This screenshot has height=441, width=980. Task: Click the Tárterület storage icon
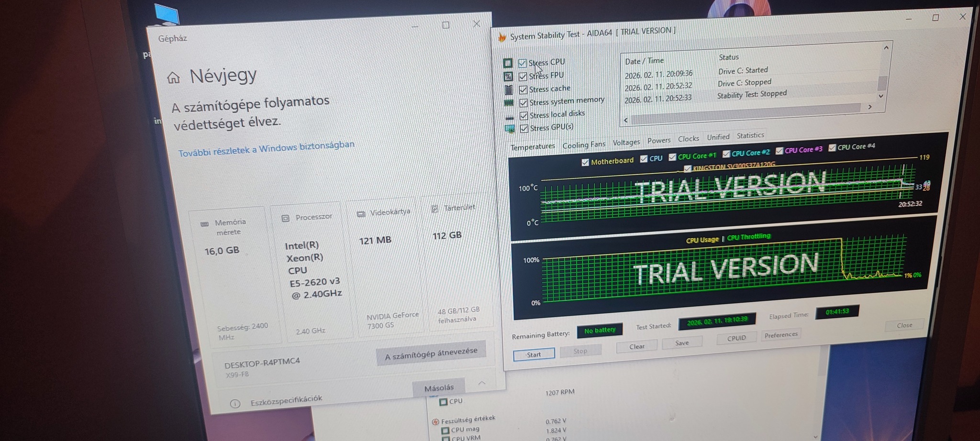coord(434,209)
